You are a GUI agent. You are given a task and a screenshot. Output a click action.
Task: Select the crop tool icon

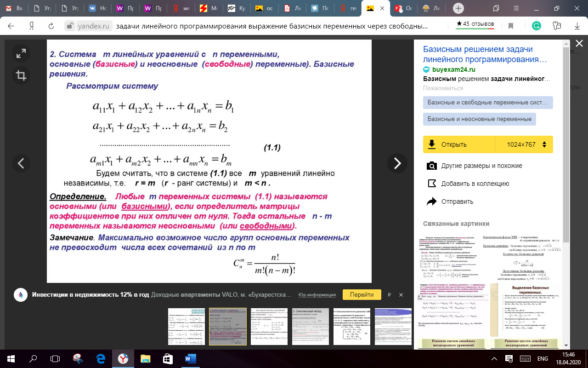click(x=21, y=75)
